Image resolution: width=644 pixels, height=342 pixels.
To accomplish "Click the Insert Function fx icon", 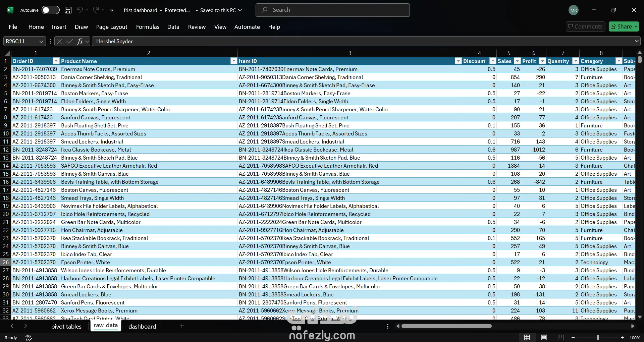I will [80, 41].
